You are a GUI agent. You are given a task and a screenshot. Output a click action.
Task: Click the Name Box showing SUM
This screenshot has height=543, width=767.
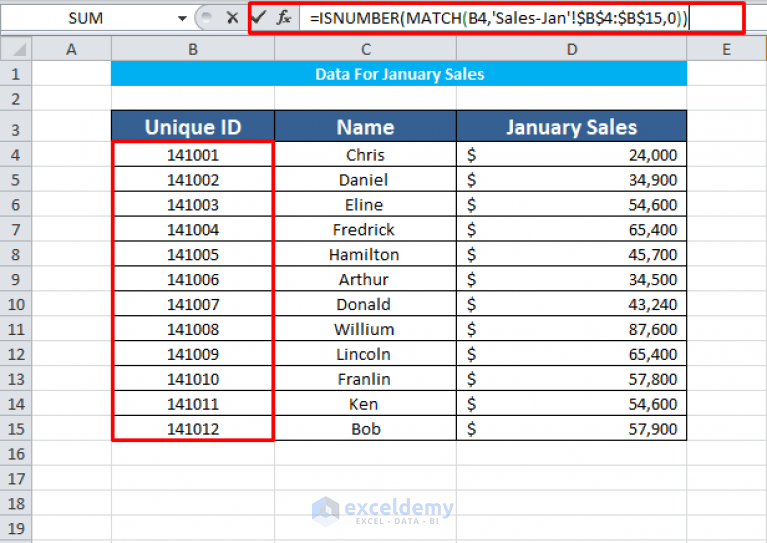pos(86,18)
